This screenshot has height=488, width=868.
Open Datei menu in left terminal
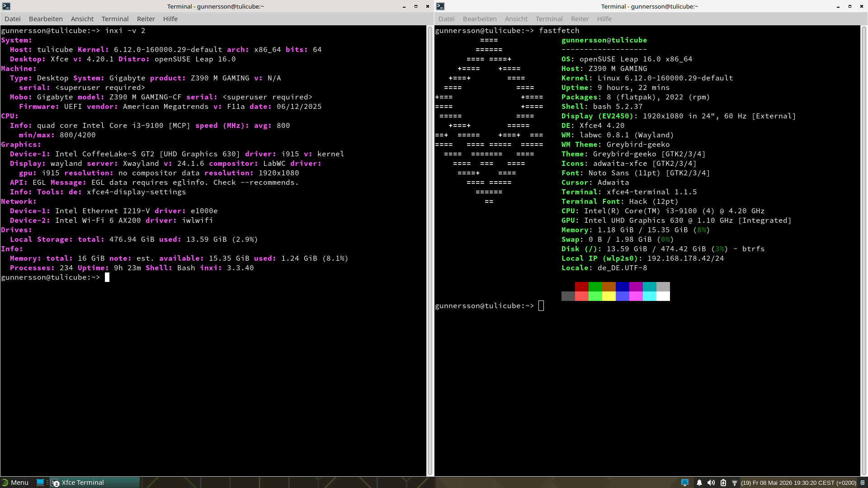[x=13, y=19]
